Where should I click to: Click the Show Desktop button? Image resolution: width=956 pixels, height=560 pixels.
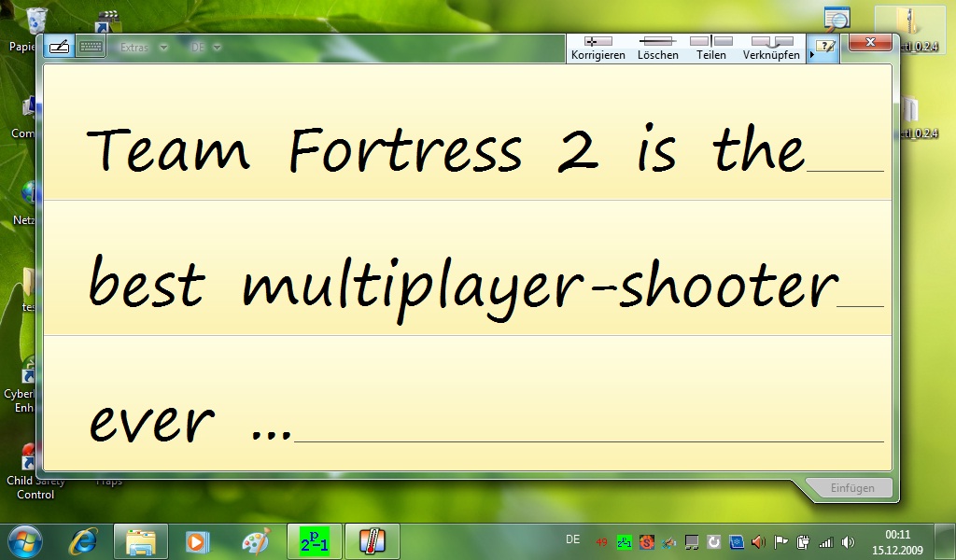click(946, 541)
